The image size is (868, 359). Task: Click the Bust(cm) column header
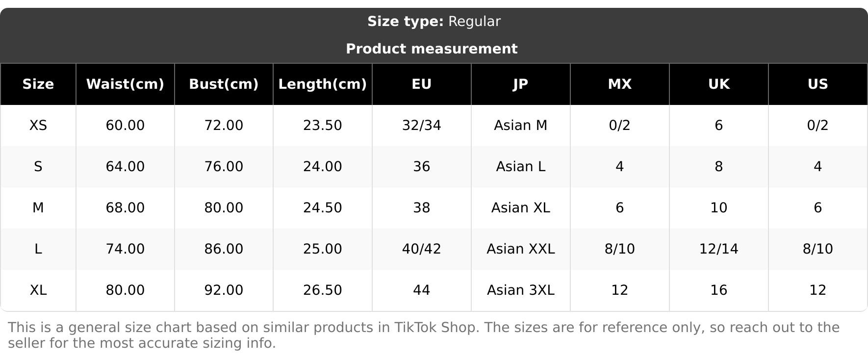pos(224,84)
